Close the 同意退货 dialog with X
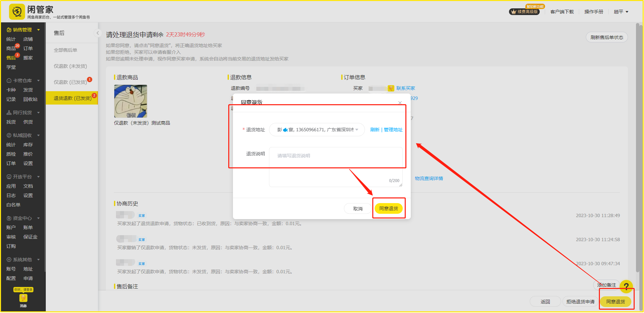Screen dimensions: 644x313 [400, 103]
